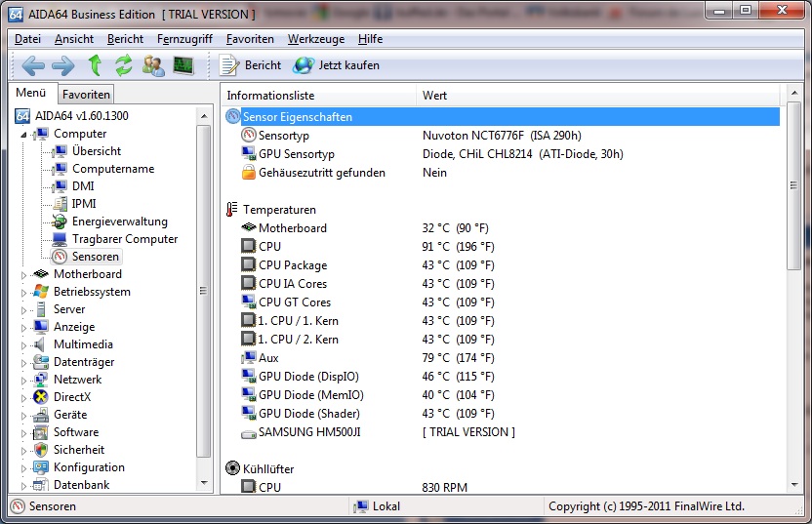This screenshot has height=524, width=812.
Task: Select Übersicht in the tree
Action: (97, 150)
